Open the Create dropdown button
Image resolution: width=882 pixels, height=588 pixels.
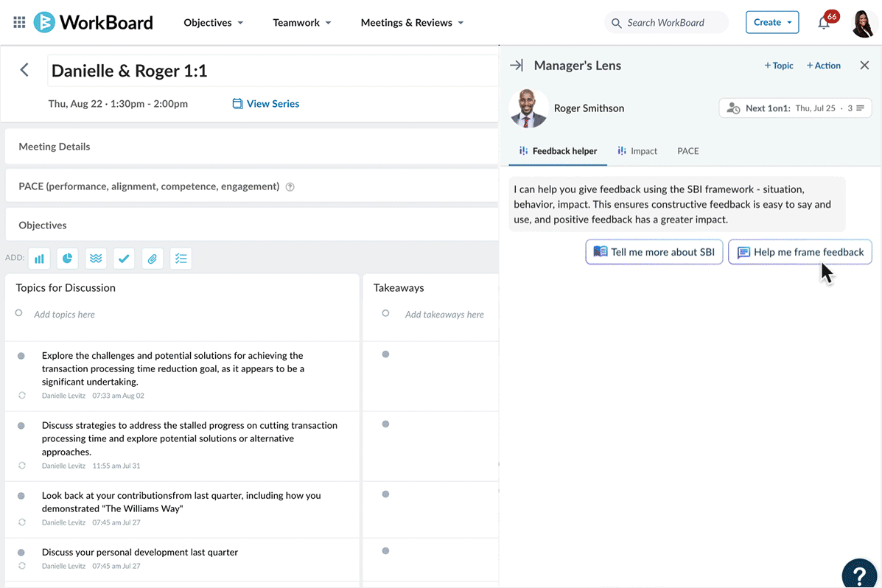[772, 23]
